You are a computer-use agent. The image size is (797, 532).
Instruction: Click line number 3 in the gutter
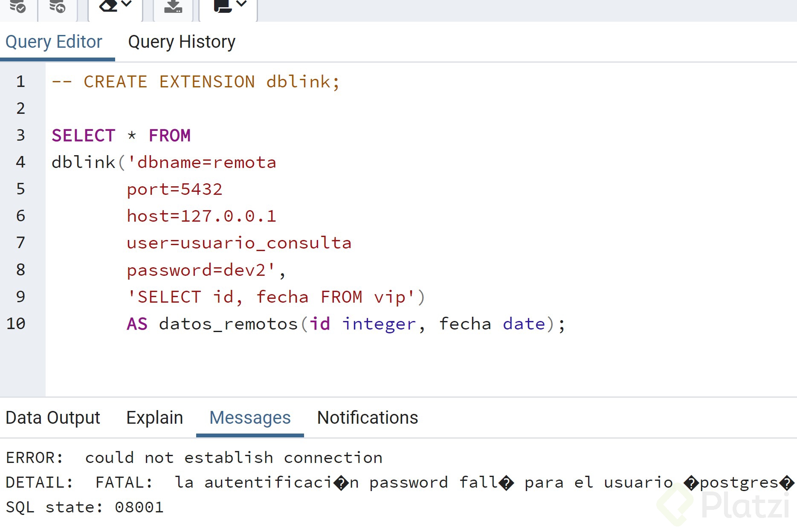(x=20, y=135)
